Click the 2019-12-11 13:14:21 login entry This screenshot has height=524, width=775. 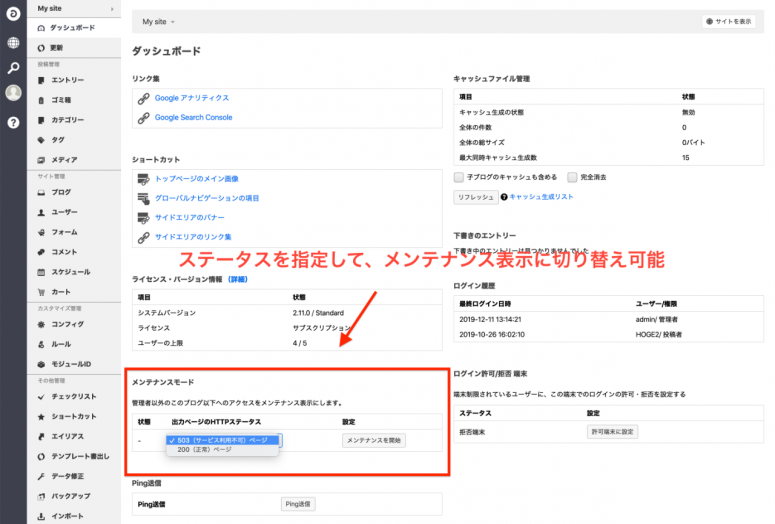pos(490,319)
